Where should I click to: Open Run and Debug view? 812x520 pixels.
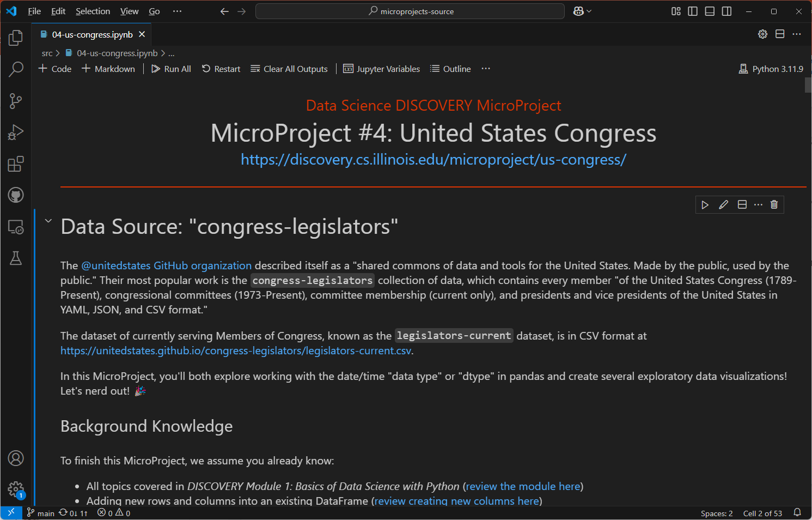16,132
